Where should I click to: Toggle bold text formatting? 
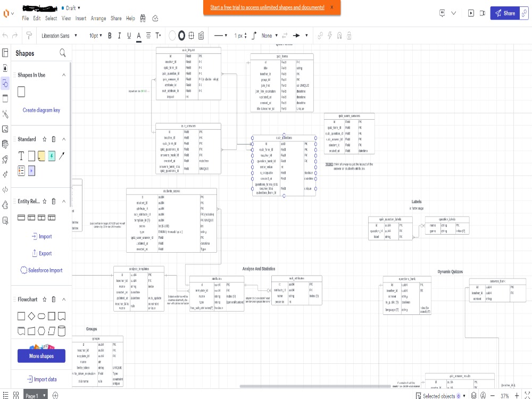point(110,36)
